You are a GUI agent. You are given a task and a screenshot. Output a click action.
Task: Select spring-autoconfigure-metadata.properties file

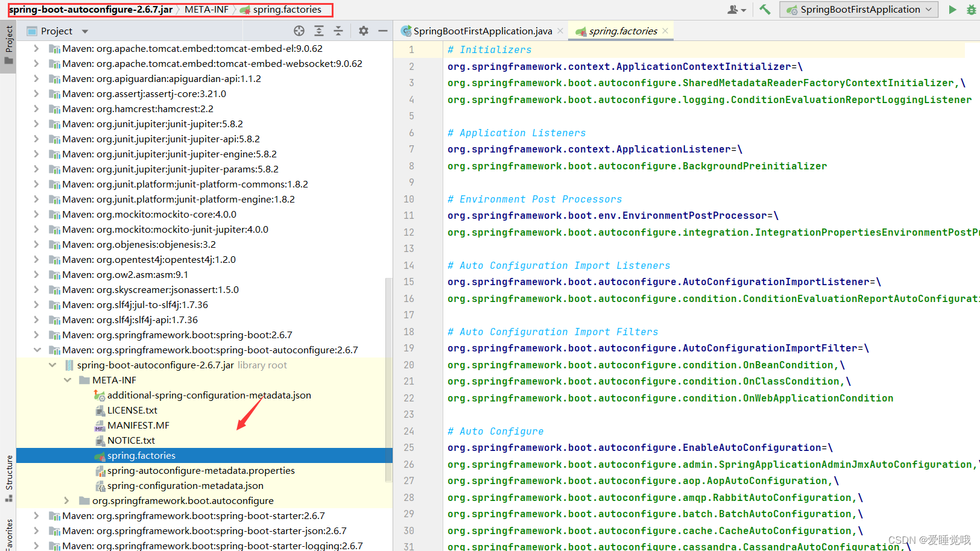(201, 470)
